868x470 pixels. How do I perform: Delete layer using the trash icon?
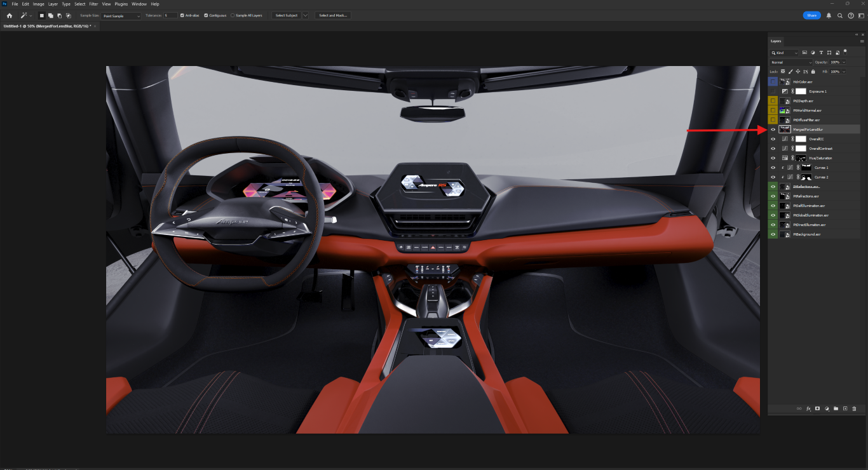pos(854,408)
